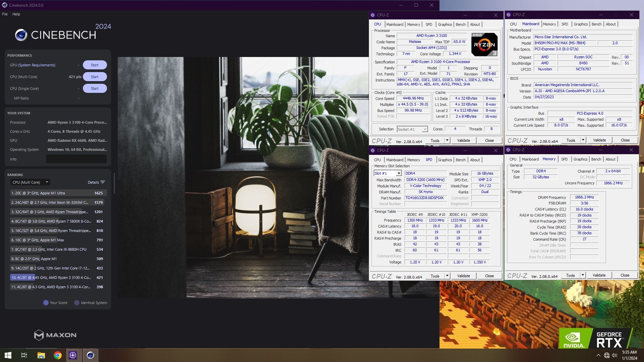644x362 pixels.
Task: Click Tools button in CPU window
Action: [435, 140]
